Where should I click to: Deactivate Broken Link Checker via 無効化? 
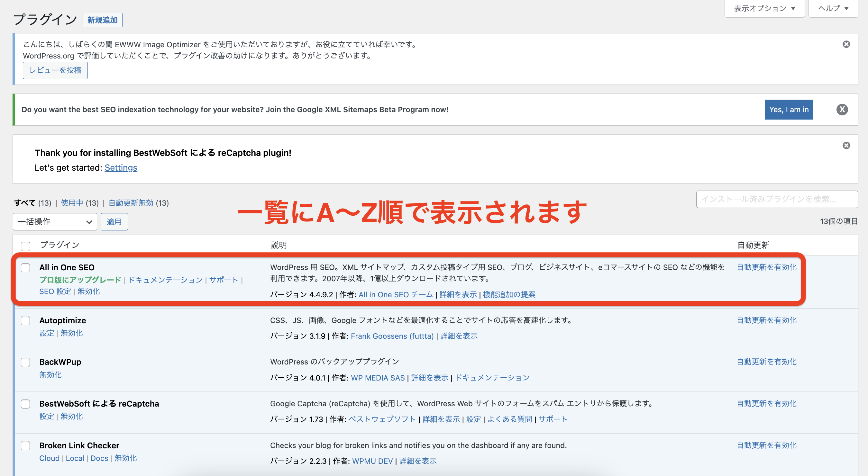tap(126, 458)
